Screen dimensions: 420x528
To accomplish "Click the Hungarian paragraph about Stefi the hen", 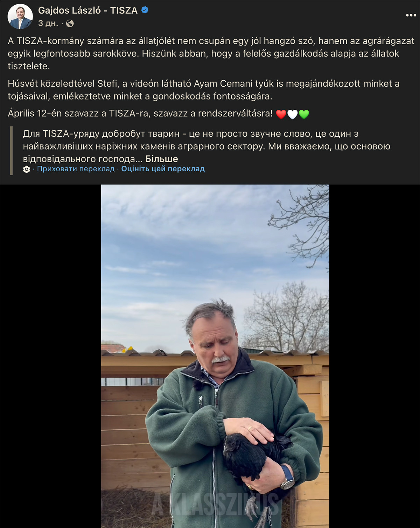I will point(204,90).
